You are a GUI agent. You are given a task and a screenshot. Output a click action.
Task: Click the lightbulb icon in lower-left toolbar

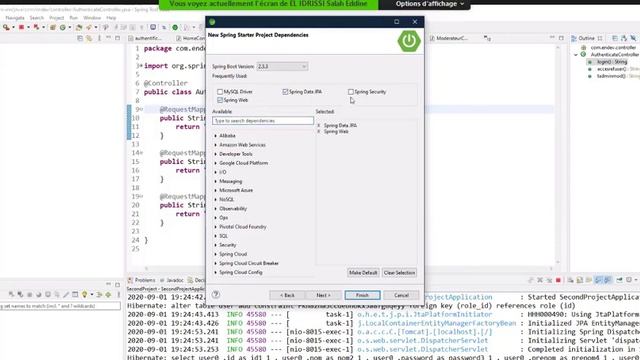[x=84, y=294]
